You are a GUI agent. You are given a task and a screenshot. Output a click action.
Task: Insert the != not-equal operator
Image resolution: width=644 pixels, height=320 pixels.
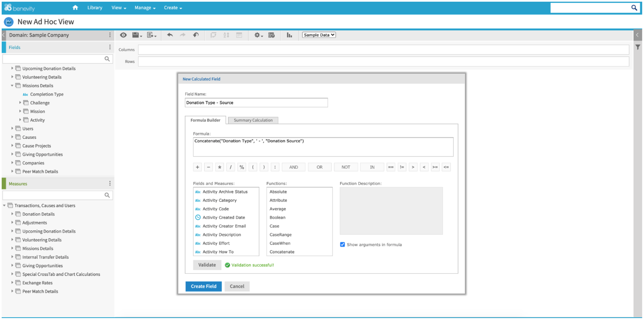coord(402,167)
